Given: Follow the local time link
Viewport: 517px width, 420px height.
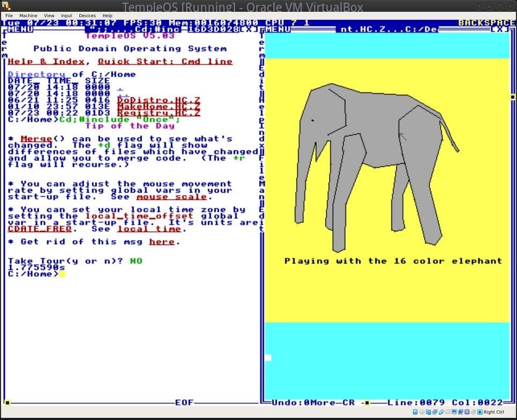Looking at the screenshot, I should tap(149, 229).
